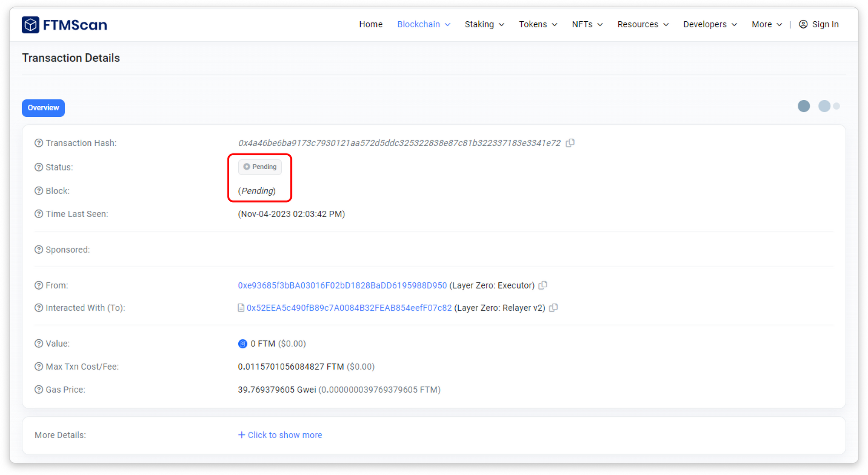Image resolution: width=868 pixels, height=475 pixels.
Task: Click the More Details label
Action: pyautogui.click(x=60, y=435)
